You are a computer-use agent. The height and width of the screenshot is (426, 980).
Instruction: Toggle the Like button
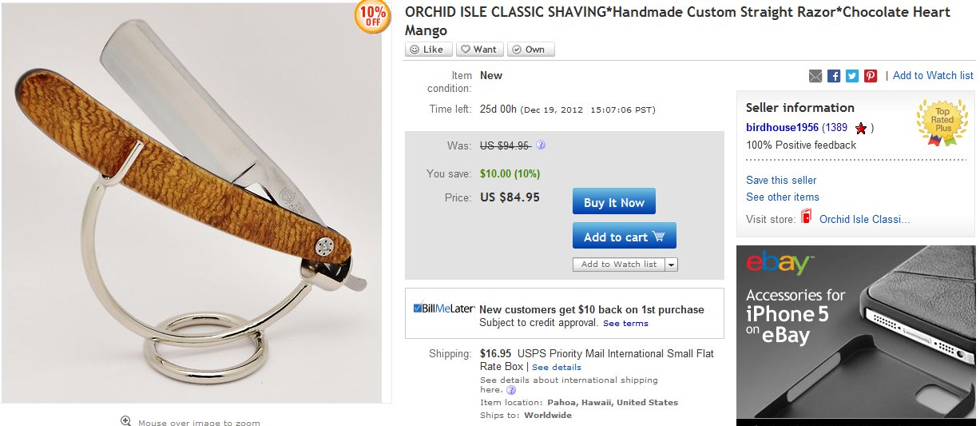[x=427, y=50]
